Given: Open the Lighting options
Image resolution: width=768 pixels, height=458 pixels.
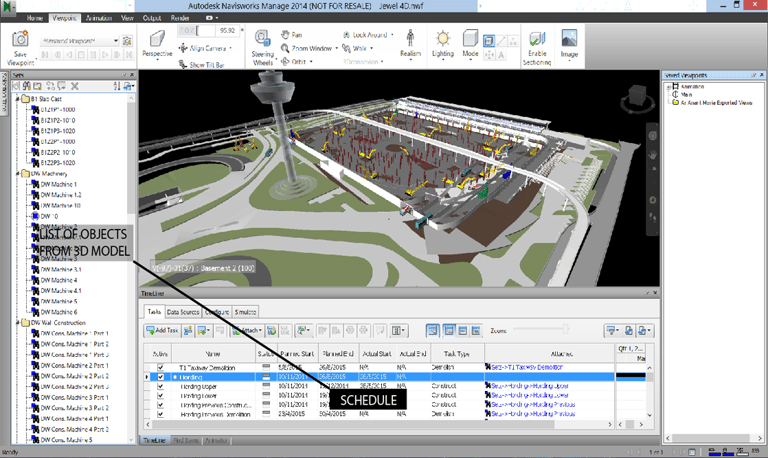Looking at the screenshot, I should [x=443, y=44].
